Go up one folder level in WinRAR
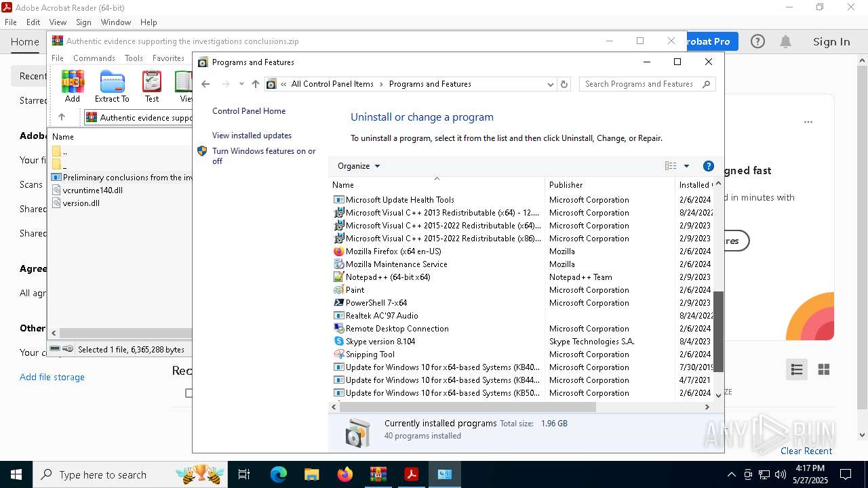The width and height of the screenshot is (868, 488). tap(62, 117)
